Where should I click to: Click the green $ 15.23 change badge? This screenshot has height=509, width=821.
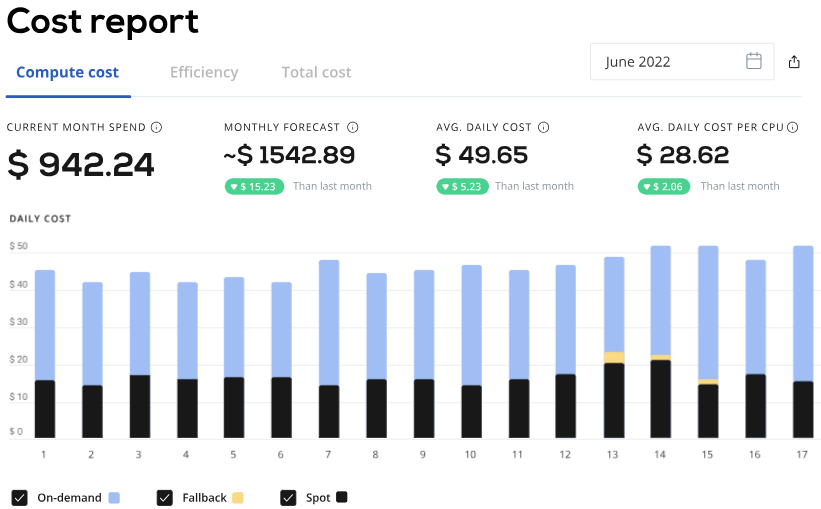255,186
